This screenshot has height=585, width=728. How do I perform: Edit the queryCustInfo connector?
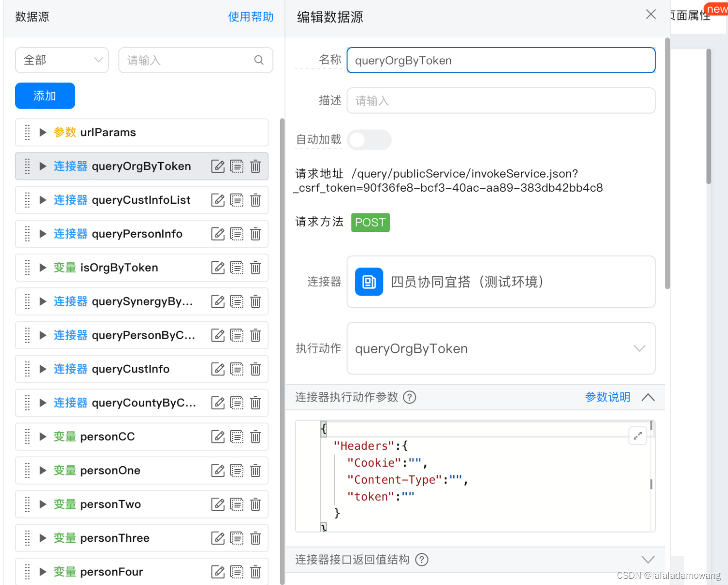coord(218,369)
